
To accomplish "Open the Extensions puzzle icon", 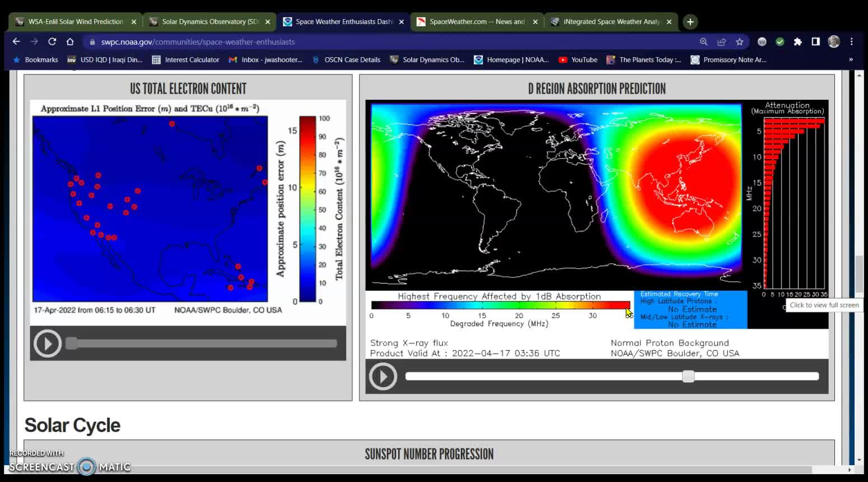I will pos(798,41).
